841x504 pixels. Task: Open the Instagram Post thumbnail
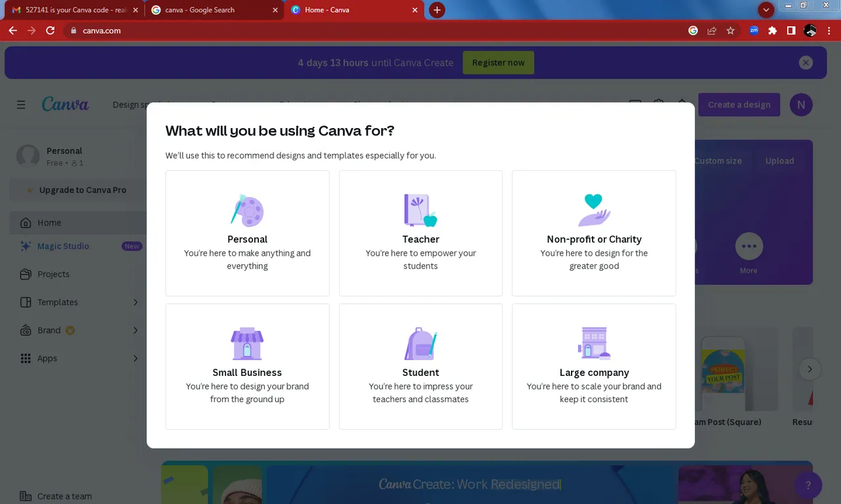pyautogui.click(x=723, y=369)
